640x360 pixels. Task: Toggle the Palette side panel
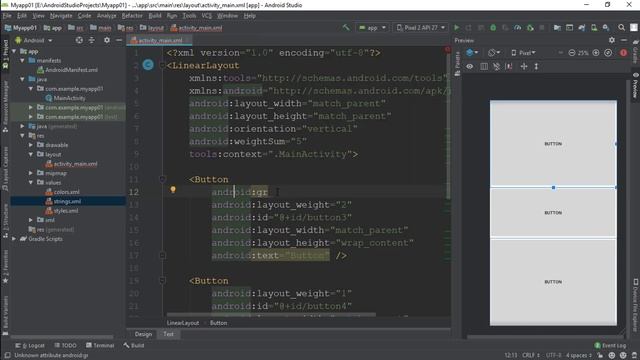pos(457,63)
